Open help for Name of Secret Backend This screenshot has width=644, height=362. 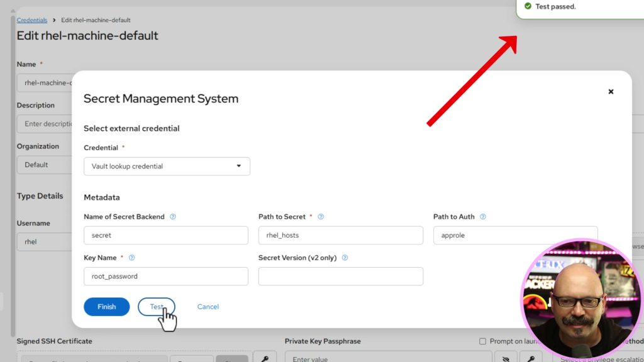click(173, 217)
